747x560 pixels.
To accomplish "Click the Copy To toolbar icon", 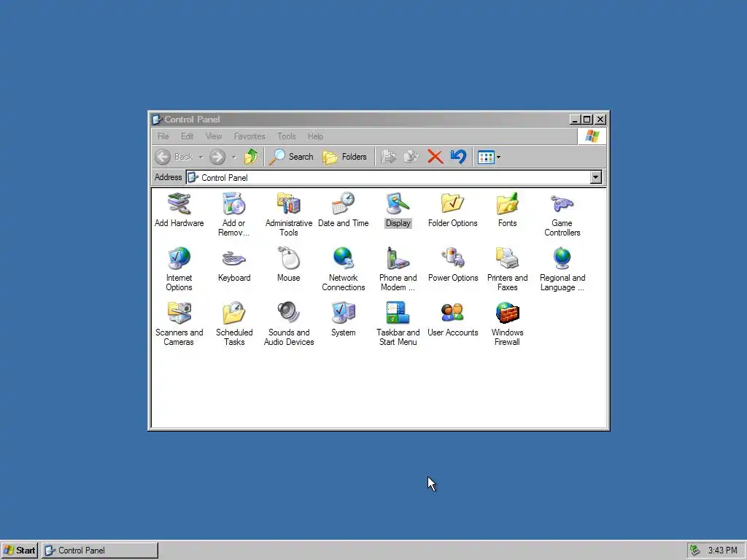I will [x=411, y=157].
